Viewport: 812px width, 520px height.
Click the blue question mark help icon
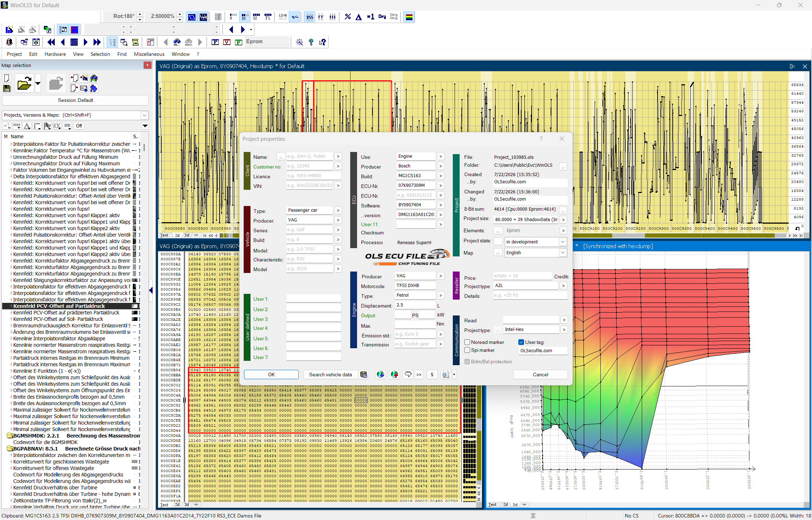tap(311, 42)
